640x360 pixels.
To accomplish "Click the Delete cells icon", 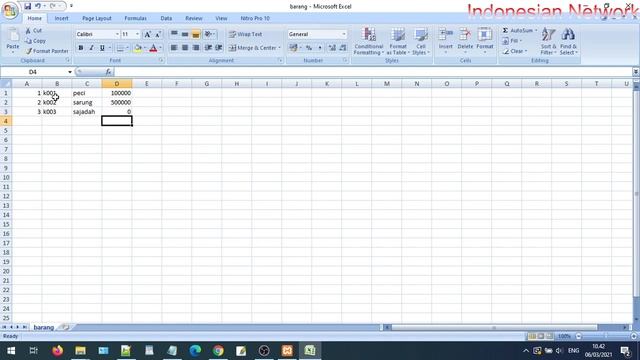I will (465, 35).
